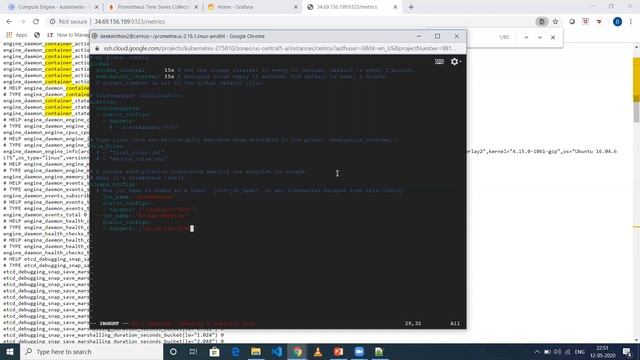Launch Microsoft Store from taskbar
The width and height of the screenshot is (640, 360).
(214, 352)
